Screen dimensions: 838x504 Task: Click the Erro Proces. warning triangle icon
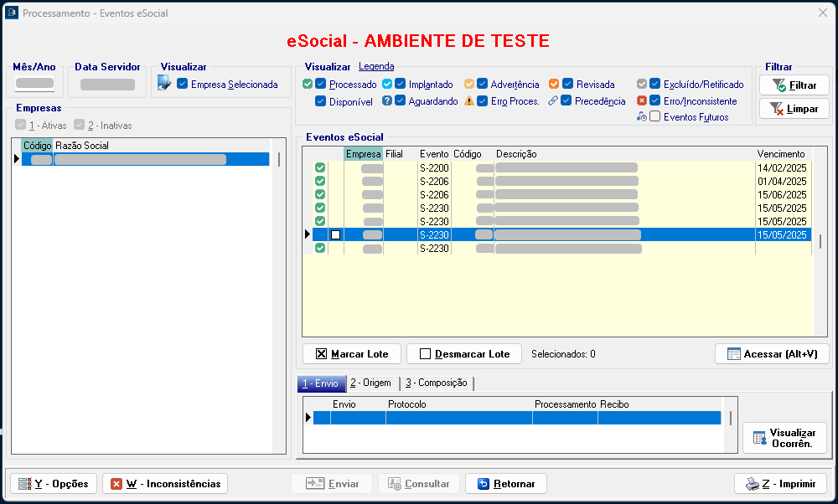point(469,101)
